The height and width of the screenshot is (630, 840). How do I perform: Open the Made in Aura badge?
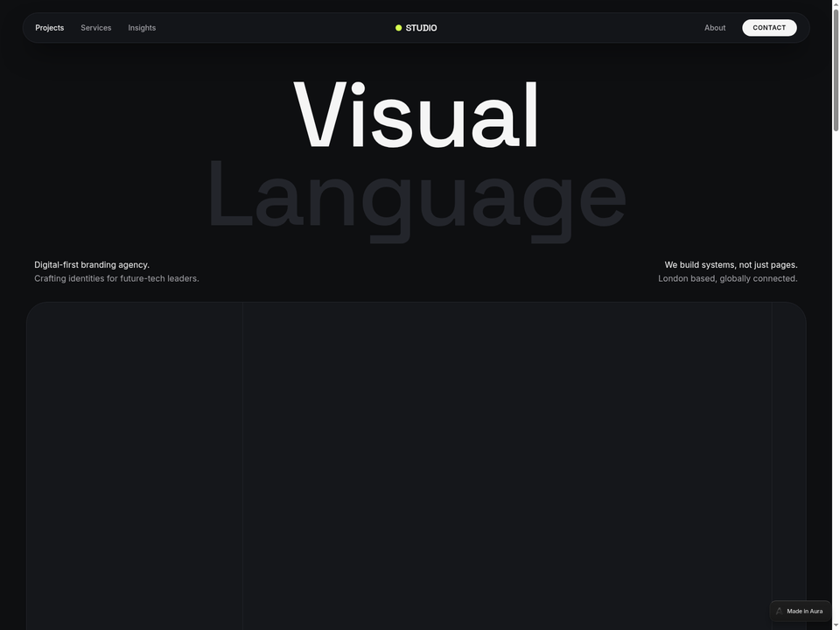click(x=800, y=612)
